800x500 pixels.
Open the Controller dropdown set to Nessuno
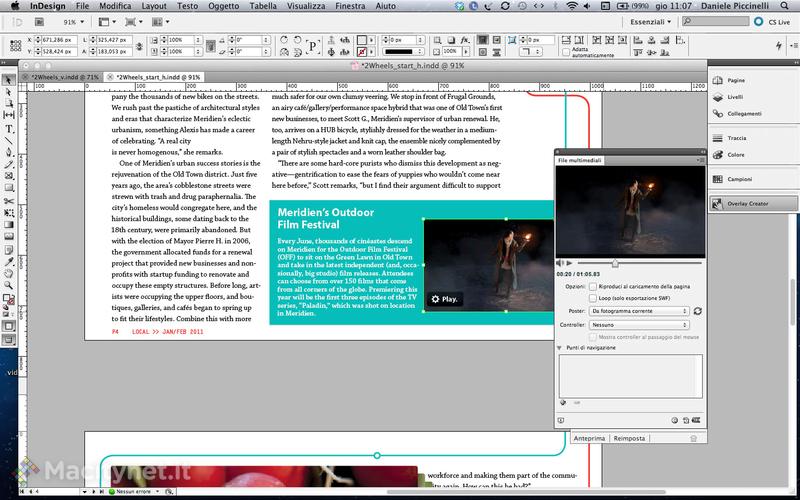click(x=638, y=325)
